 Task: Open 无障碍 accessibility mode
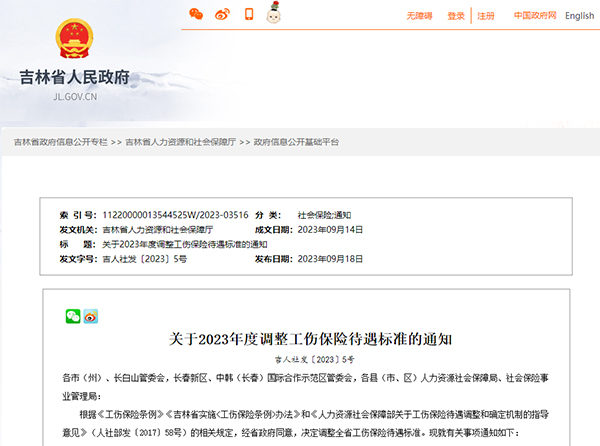tap(420, 16)
